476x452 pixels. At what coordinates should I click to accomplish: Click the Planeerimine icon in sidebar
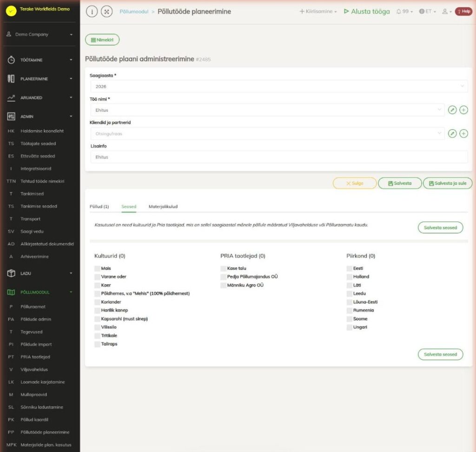click(x=11, y=79)
